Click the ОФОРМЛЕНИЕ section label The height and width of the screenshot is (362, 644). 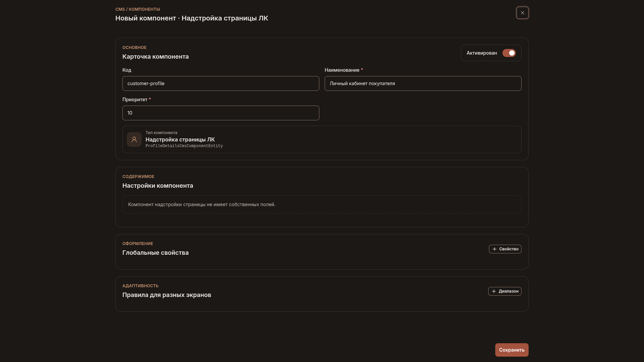coord(138,244)
